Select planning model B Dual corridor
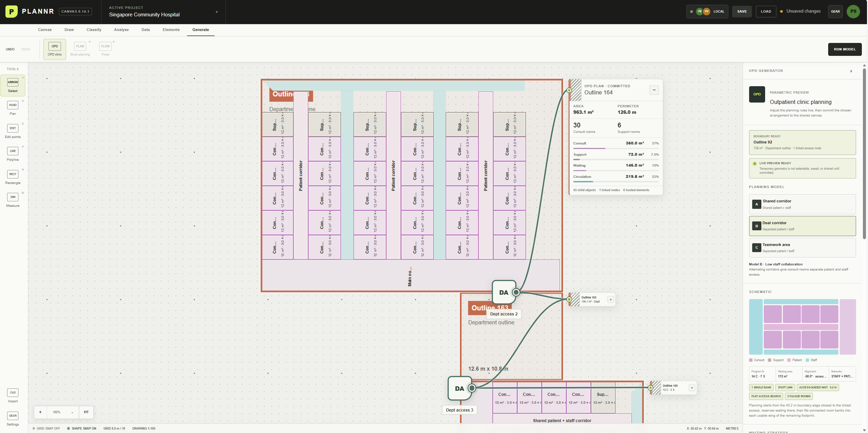Screen dimensions: 868x433 pyautogui.click(x=802, y=226)
